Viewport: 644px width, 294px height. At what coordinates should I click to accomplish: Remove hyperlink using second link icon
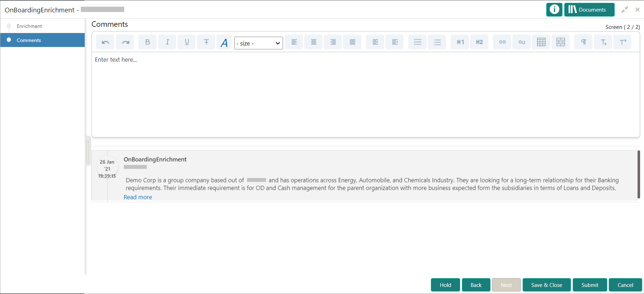coord(522,42)
